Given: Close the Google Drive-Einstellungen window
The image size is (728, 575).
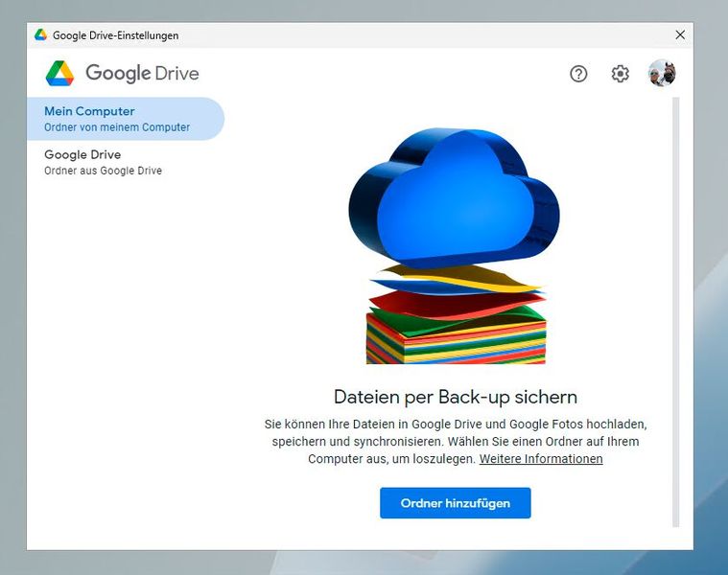Looking at the screenshot, I should point(680,34).
